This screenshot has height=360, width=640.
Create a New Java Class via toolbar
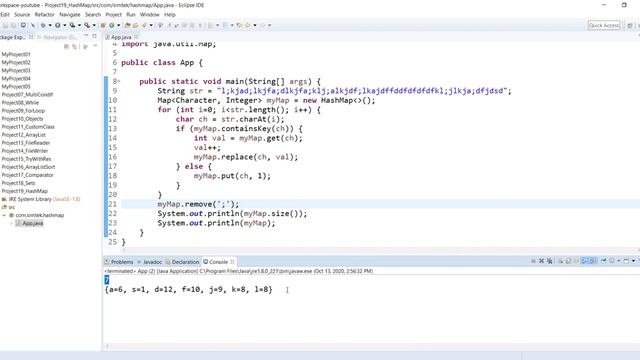(x=111, y=25)
